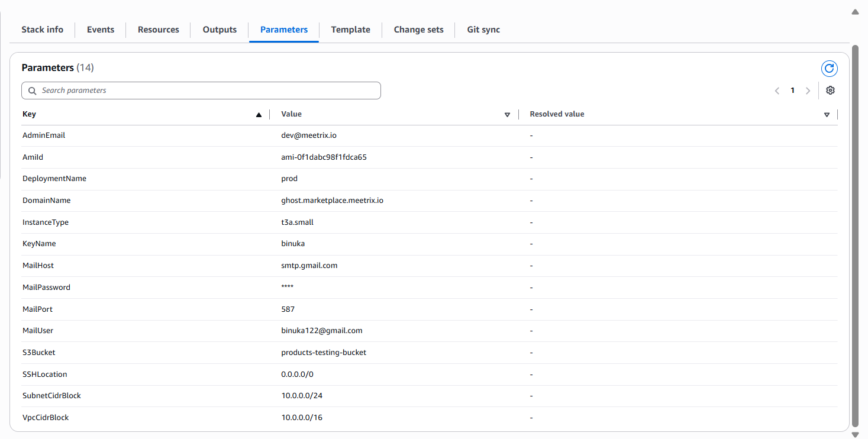Go to the Git sync tab
This screenshot has height=439, width=868.
pos(483,30)
